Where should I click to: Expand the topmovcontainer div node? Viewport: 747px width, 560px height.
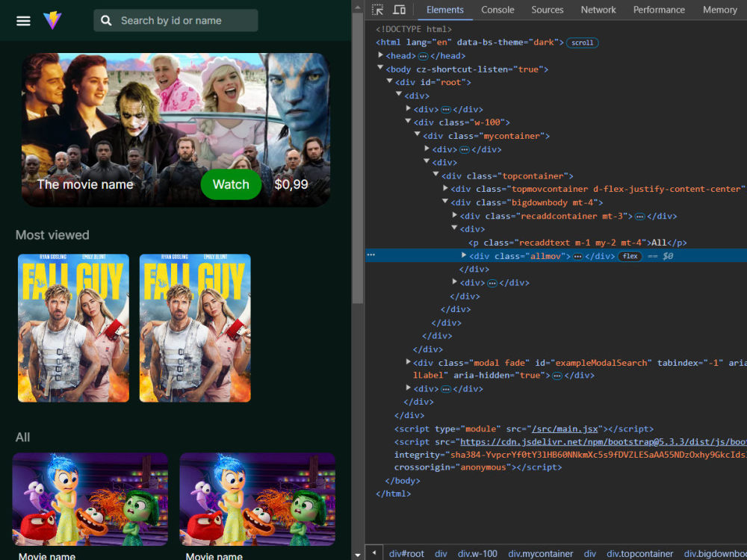(445, 188)
